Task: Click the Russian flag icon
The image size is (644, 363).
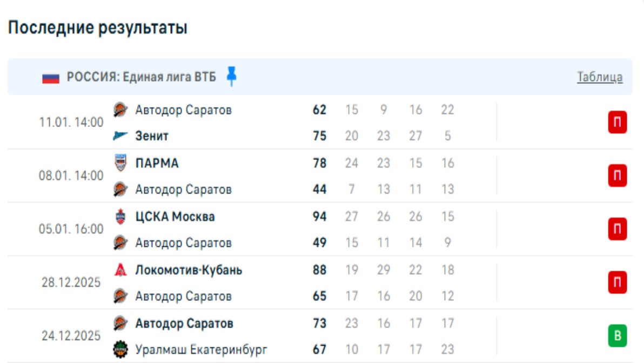Action: coord(51,78)
